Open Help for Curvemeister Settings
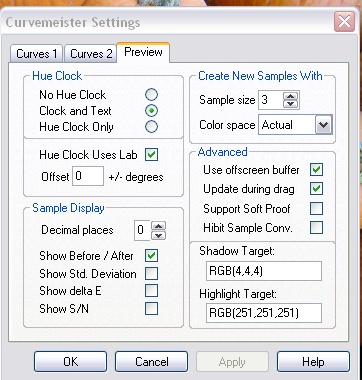362x380 pixels. (x=313, y=362)
